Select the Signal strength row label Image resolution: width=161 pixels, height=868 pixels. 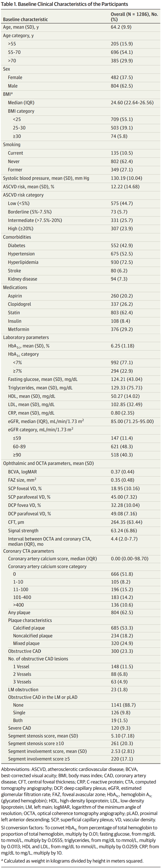(x=23, y=531)
